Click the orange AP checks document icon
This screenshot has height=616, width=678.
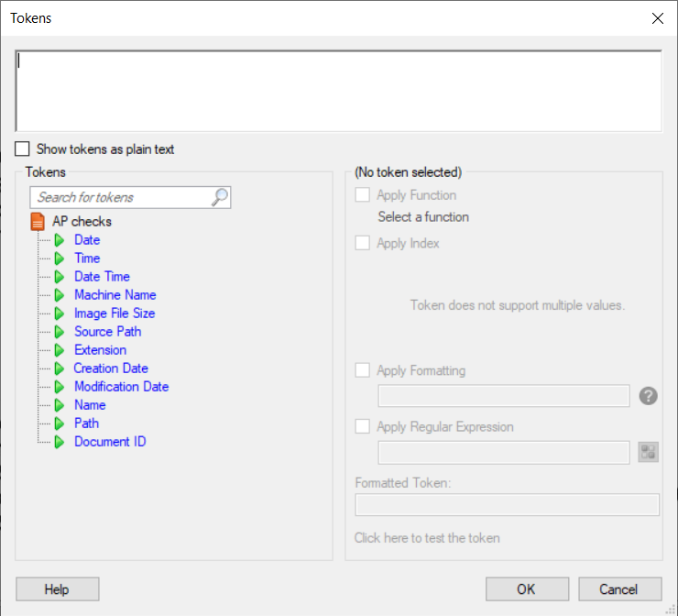pyautogui.click(x=38, y=222)
